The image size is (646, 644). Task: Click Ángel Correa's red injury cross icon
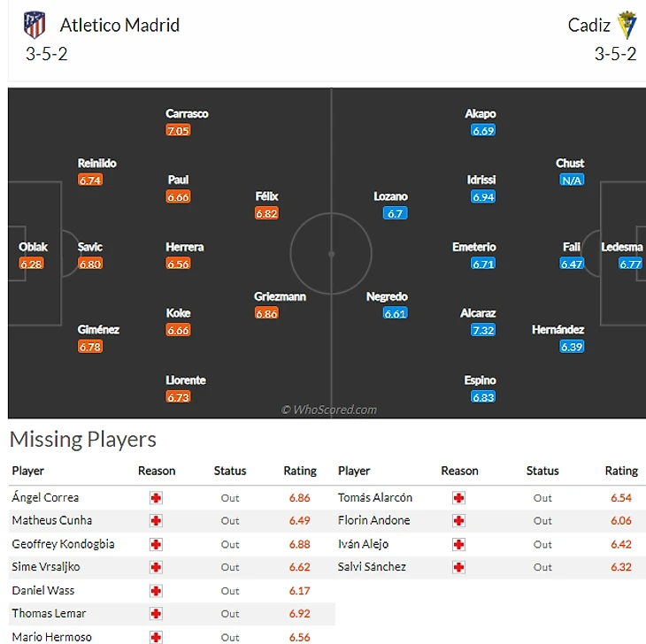click(x=157, y=498)
